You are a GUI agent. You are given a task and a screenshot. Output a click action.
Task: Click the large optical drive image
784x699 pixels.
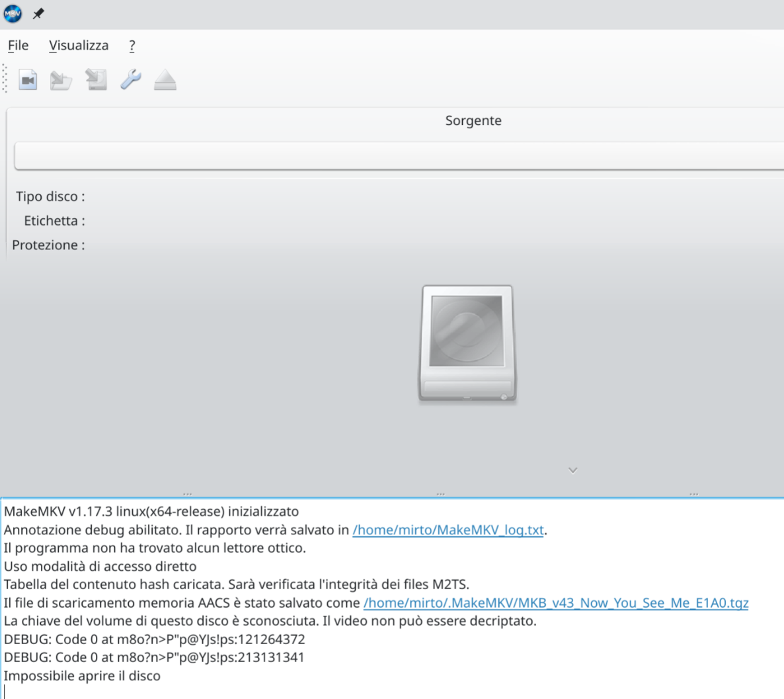467,345
